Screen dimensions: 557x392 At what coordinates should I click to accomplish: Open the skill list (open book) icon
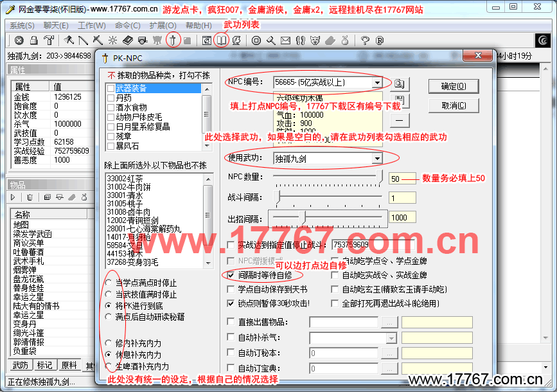click(222, 40)
